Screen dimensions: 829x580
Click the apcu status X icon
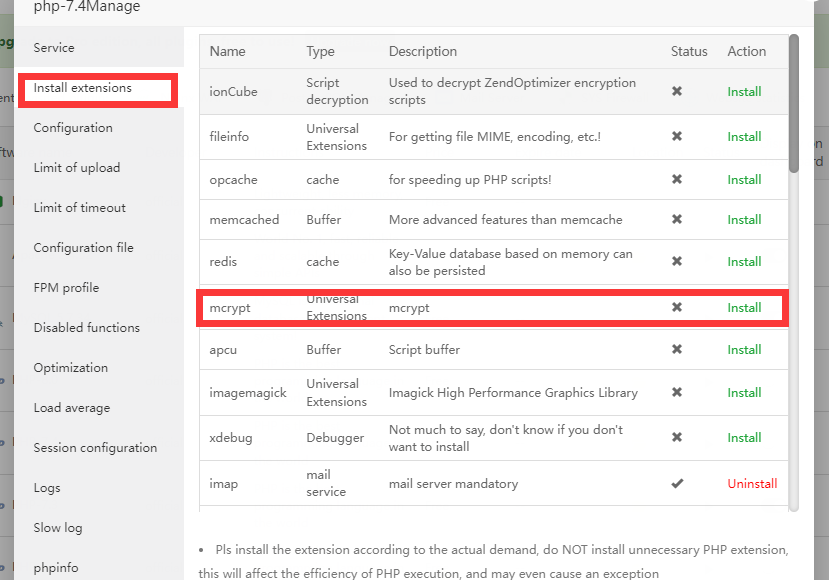pyautogui.click(x=677, y=350)
